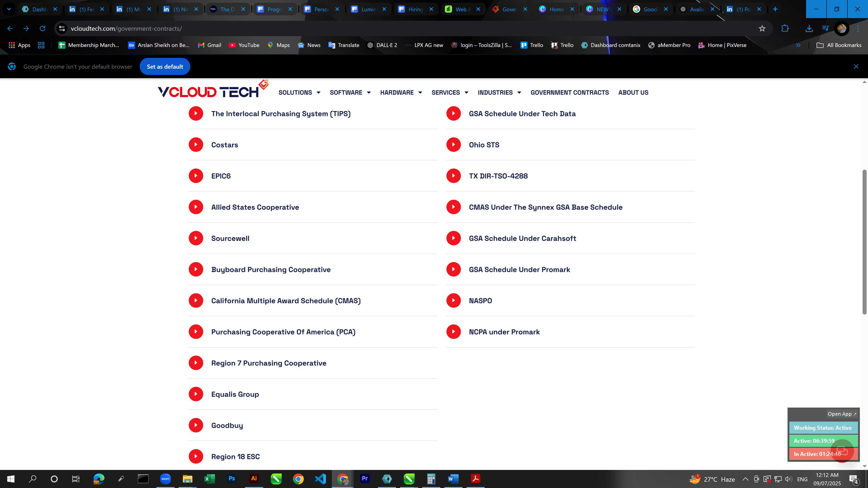Open GOVERNMENT CONTRACTS nav item
The height and width of the screenshot is (488, 868).
pos(569,92)
